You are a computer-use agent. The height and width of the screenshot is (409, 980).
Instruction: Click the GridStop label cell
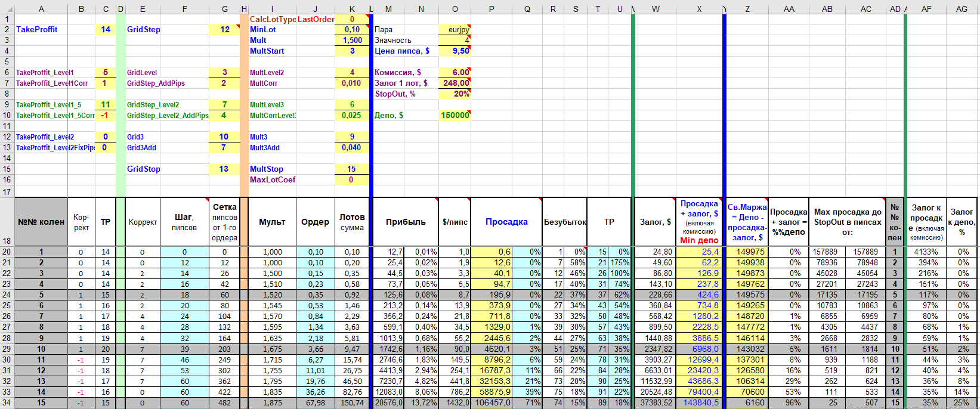pos(144,169)
